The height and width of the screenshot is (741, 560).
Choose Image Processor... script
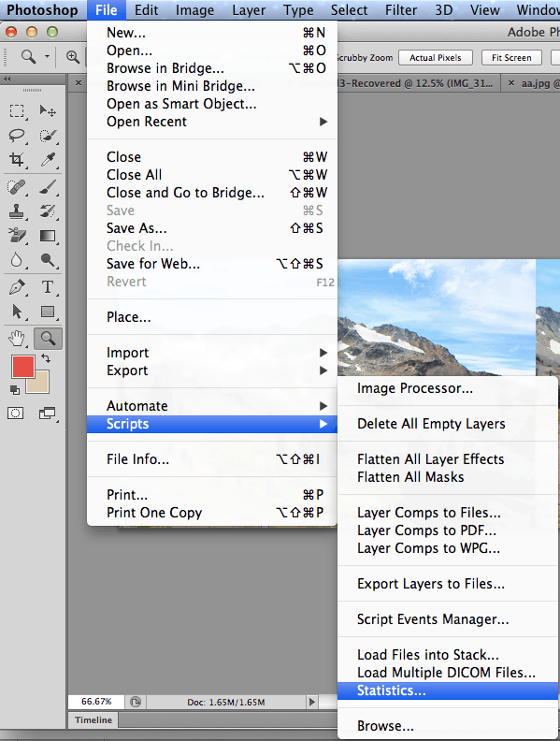click(448, 388)
